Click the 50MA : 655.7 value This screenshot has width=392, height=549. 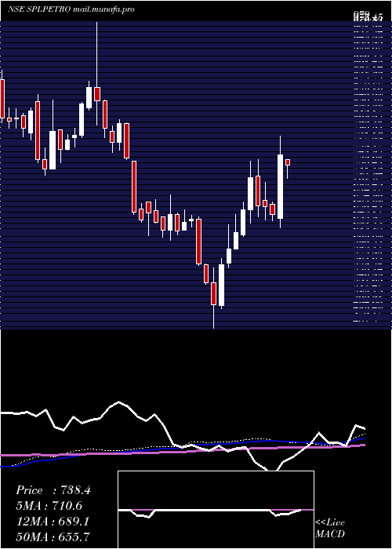click(x=53, y=536)
